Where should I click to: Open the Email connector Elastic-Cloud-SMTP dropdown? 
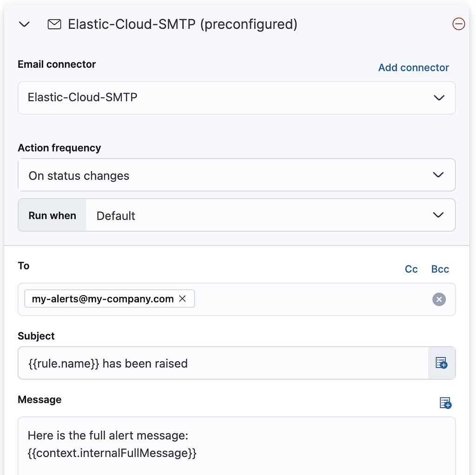[237, 98]
